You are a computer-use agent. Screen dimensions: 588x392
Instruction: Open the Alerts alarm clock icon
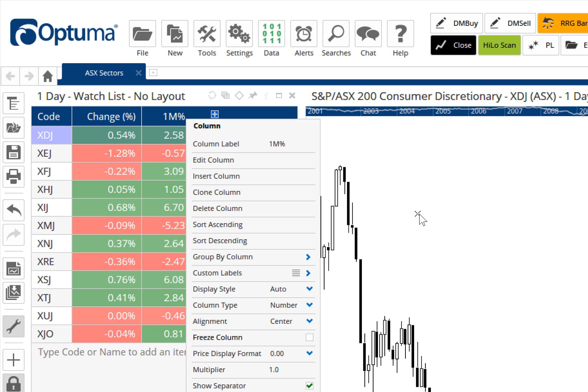coord(304,34)
